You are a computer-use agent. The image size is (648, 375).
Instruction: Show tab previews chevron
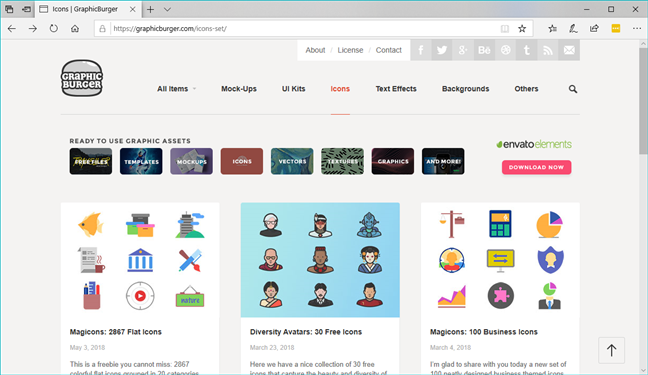coord(167,9)
